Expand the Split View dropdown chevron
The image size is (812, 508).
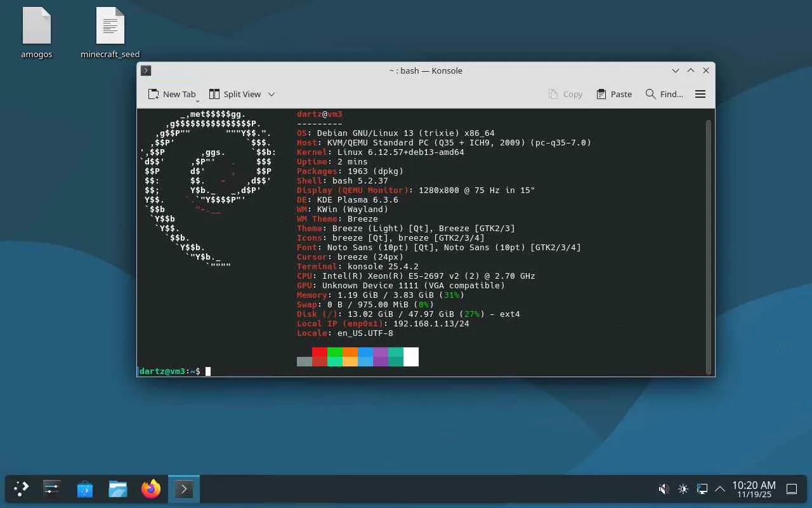(x=272, y=94)
